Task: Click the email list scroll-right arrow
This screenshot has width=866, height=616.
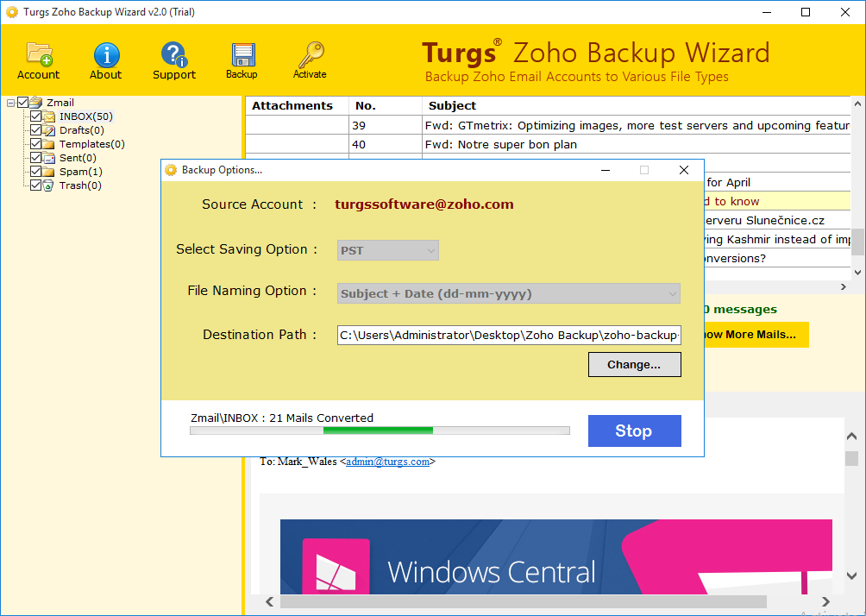Action: tap(844, 286)
